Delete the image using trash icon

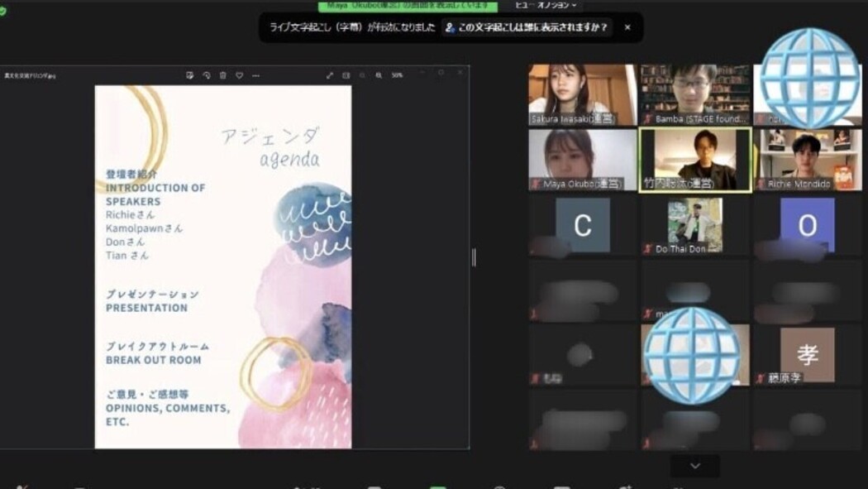click(x=222, y=75)
